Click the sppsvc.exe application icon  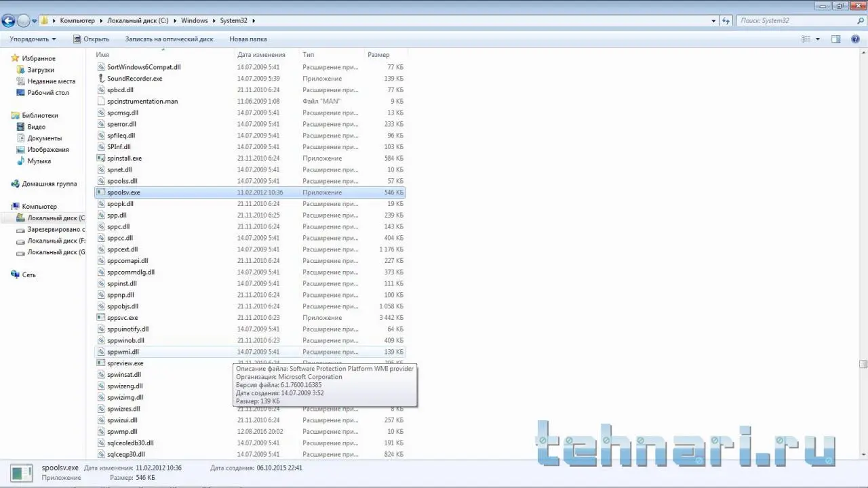[102, 318]
